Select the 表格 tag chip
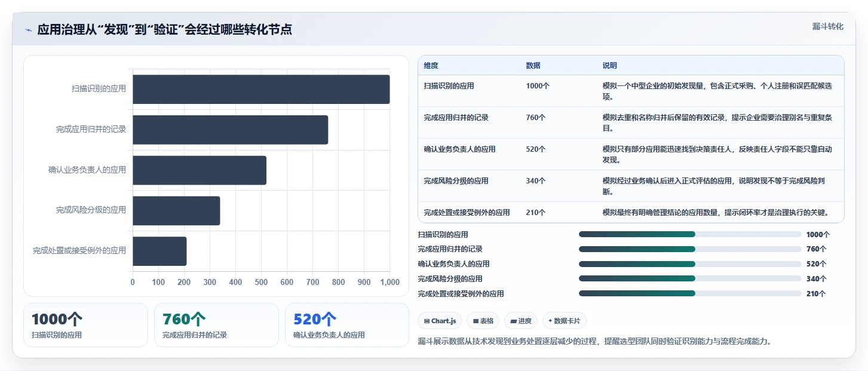Image resolution: width=868 pixels, height=371 pixels. pyautogui.click(x=483, y=321)
